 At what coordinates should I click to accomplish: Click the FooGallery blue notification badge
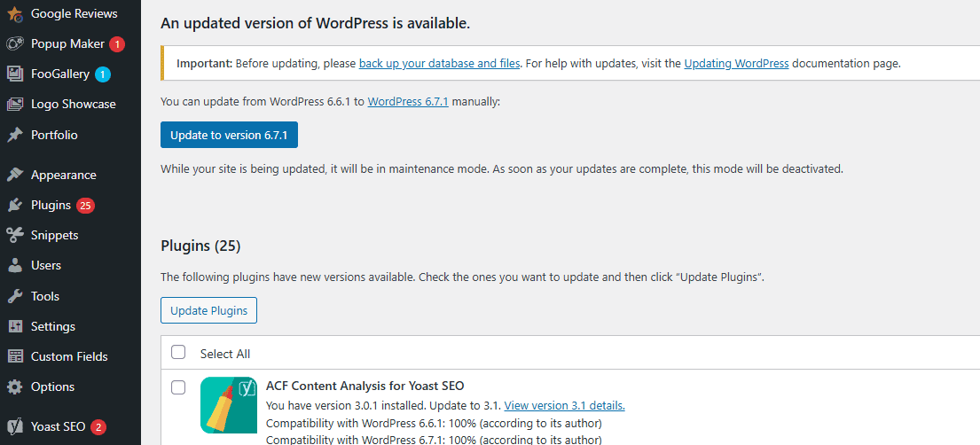(x=103, y=75)
